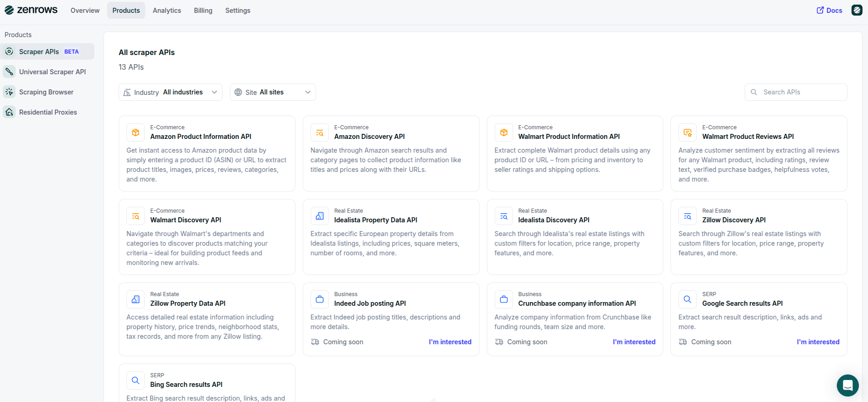Click the Walmart Discovery API icon

click(136, 216)
